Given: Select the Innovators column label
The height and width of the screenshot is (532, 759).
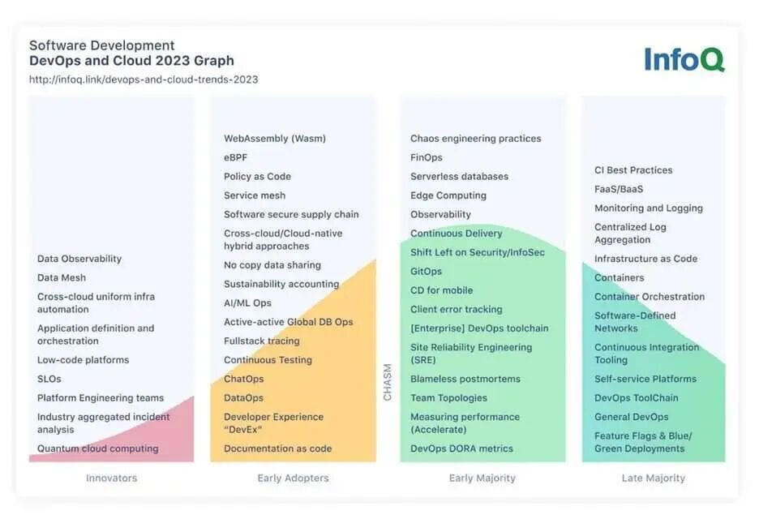Looking at the screenshot, I should point(112,478).
